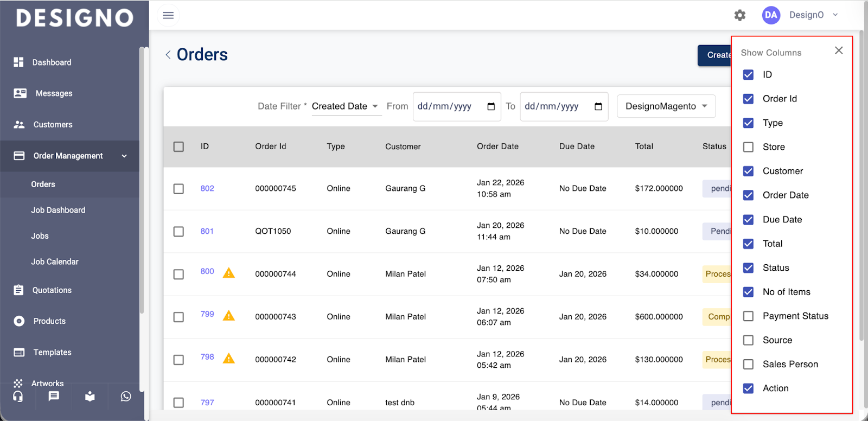This screenshot has width=868, height=421.
Task: Open the Created Date filter dropdown
Action: coord(345,106)
